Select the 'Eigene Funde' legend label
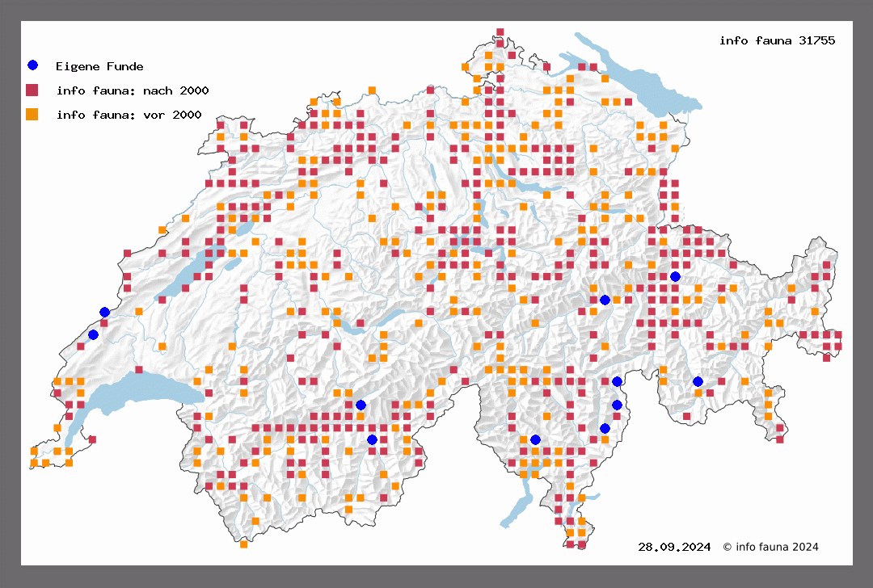873x588 pixels. point(99,66)
